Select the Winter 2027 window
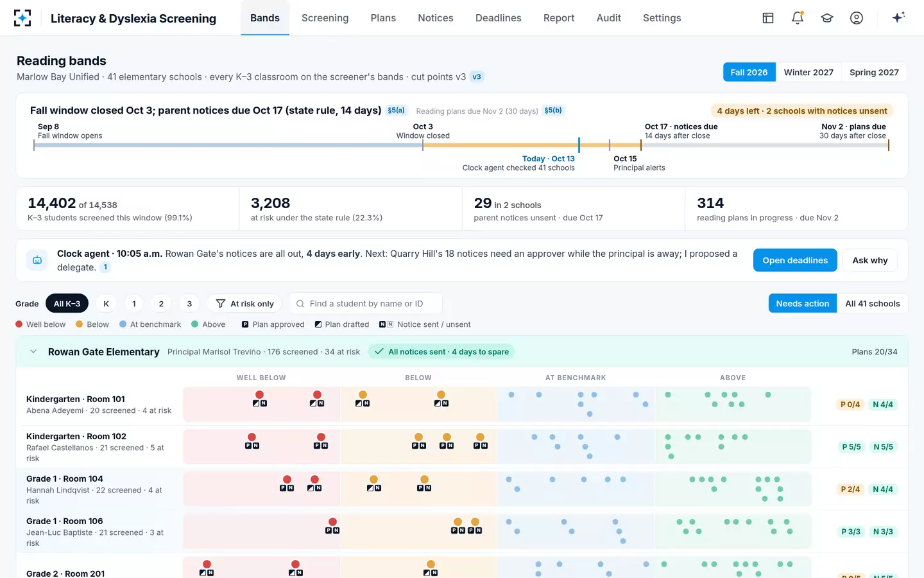The width and height of the screenshot is (924, 578). [x=809, y=72]
